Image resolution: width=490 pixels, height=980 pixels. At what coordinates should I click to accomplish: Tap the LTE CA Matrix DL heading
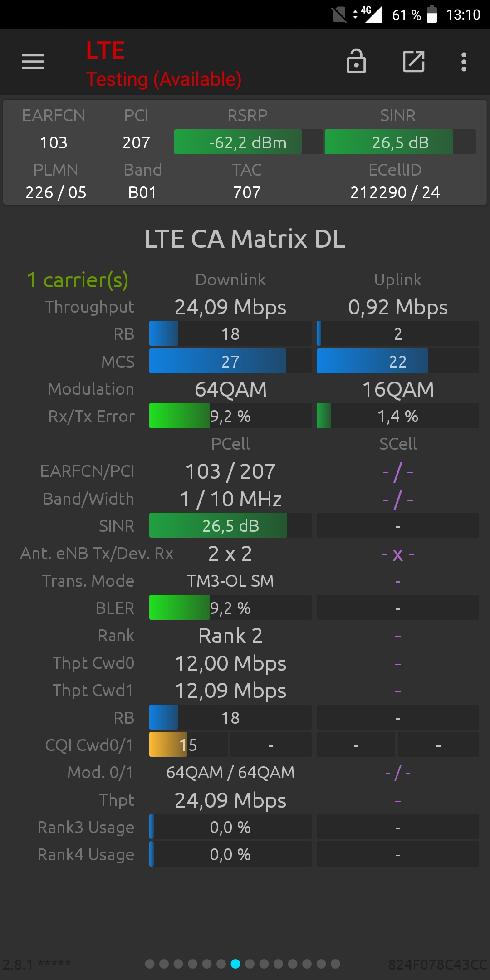245,239
